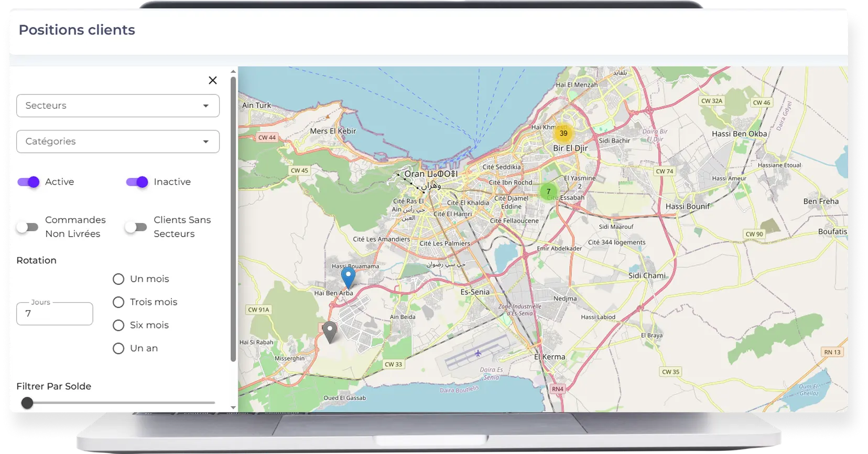
Task: Click the airport plane icon on the map
Action: (x=478, y=353)
